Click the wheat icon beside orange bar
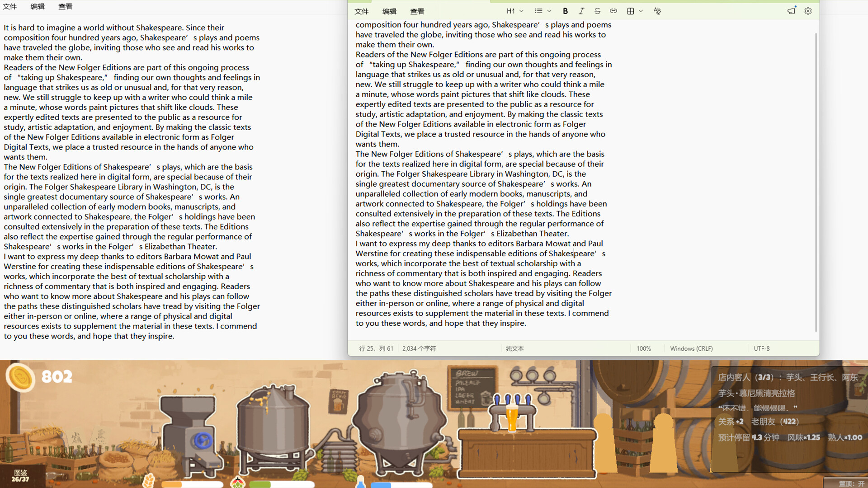Screen dimensions: 868x488 click(149, 481)
